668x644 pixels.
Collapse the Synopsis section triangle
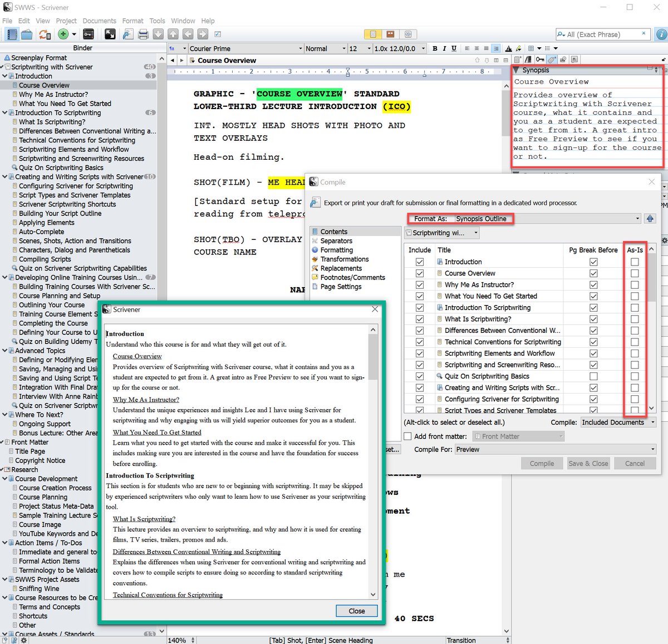point(517,70)
